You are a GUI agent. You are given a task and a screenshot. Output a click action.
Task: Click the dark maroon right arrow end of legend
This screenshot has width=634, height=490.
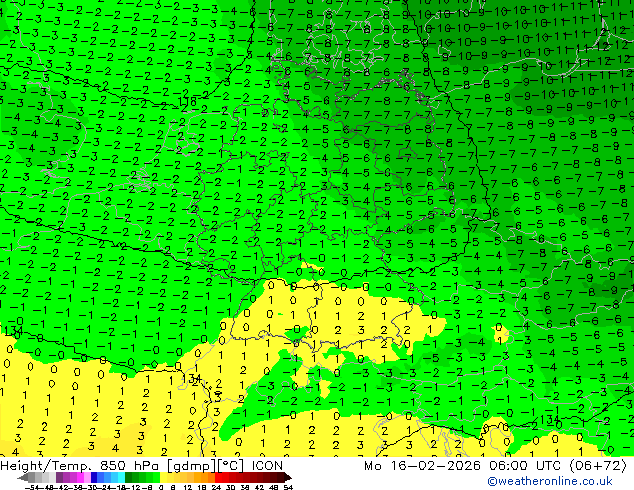[287, 477]
